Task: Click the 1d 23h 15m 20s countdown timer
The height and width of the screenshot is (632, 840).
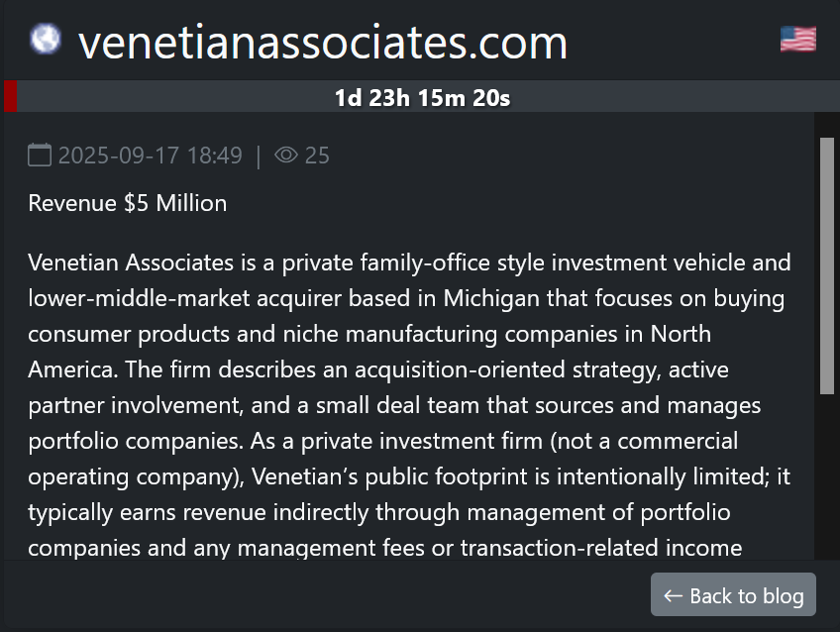Action: 422,98
